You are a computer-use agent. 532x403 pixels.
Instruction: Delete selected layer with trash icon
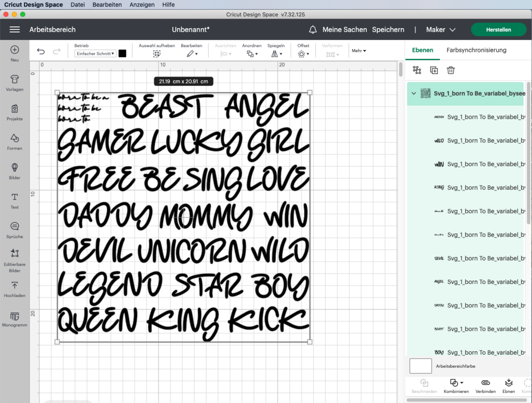pos(451,71)
